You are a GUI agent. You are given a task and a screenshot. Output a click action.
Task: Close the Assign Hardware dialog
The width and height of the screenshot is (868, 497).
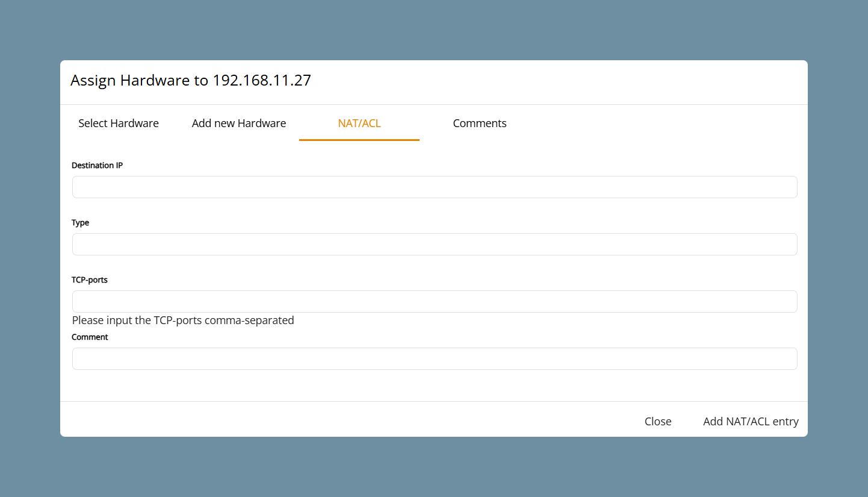coord(658,422)
